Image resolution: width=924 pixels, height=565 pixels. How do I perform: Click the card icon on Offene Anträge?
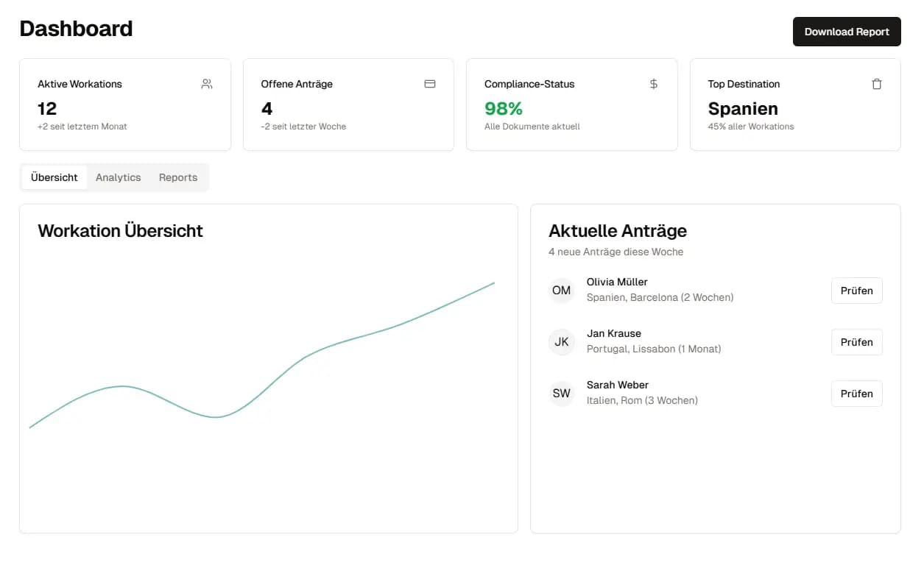tap(430, 84)
